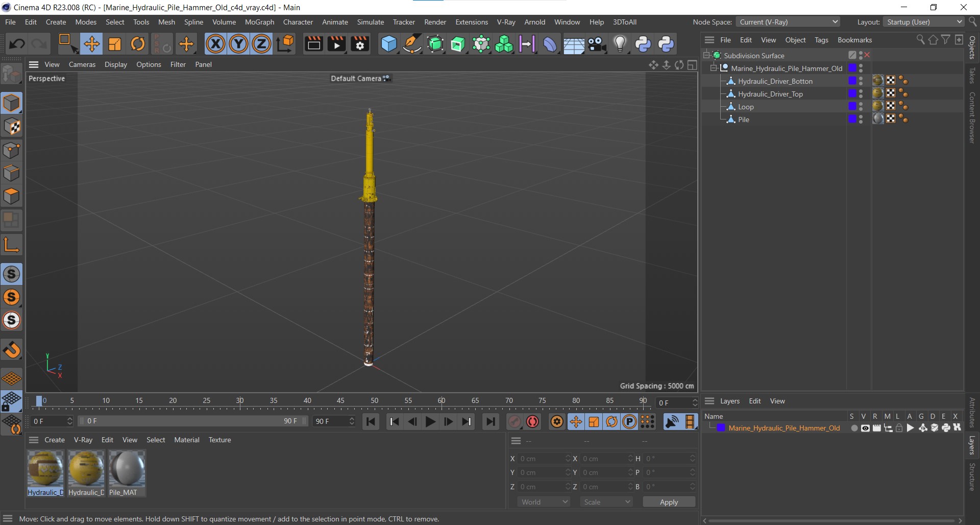Click the MoGraph Cloner green cubes icon

click(x=504, y=44)
